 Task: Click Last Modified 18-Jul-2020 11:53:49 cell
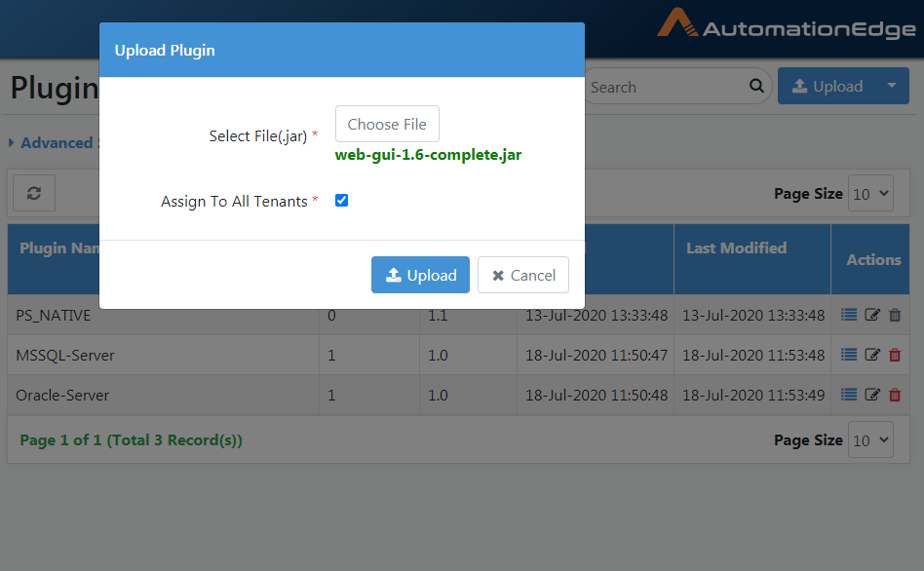pyautogui.click(x=753, y=396)
